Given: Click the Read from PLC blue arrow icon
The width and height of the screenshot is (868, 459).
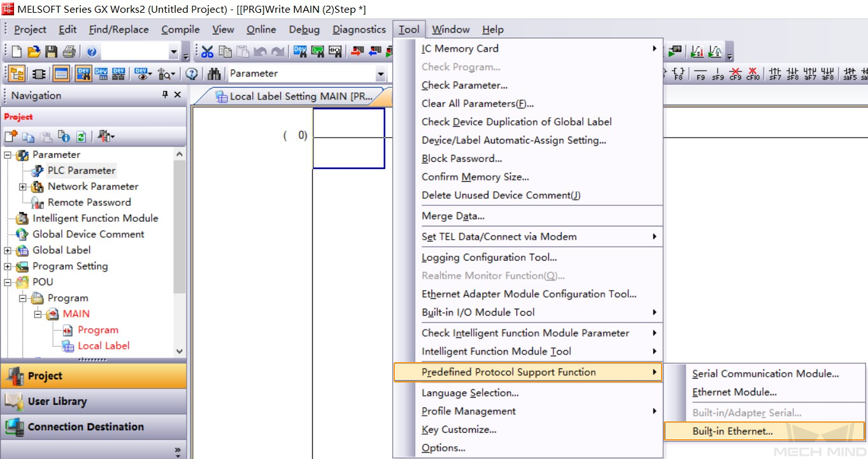Looking at the screenshot, I should [374, 52].
